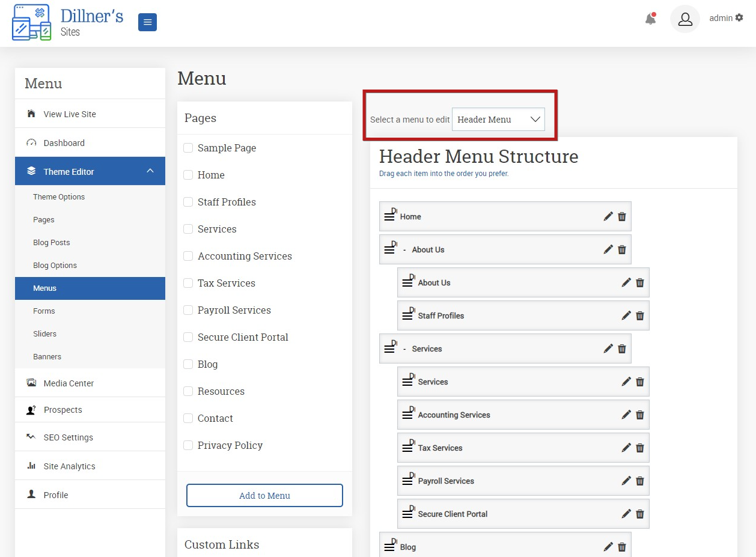Check the Resources page checkbox

[188, 391]
